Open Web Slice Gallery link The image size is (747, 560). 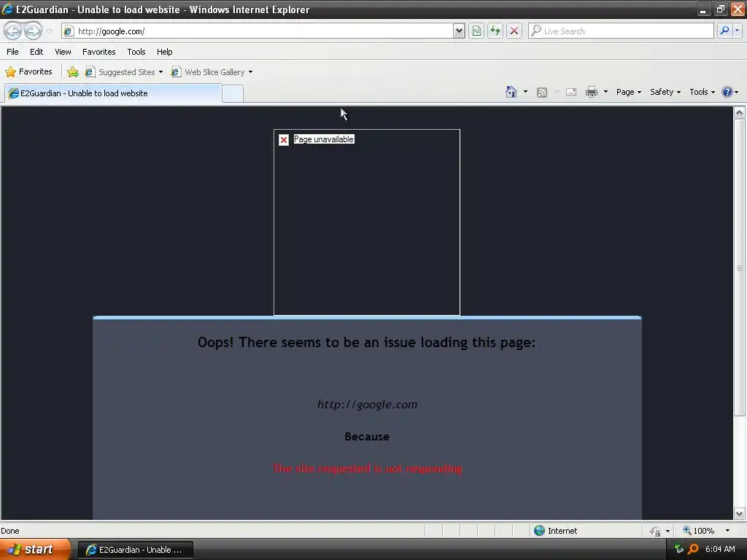pos(212,72)
